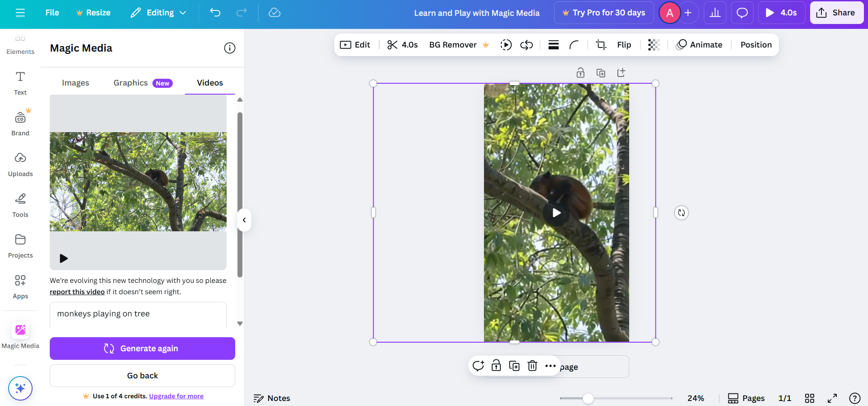Click BG Remover
The height and width of the screenshot is (406, 868).
[459, 45]
